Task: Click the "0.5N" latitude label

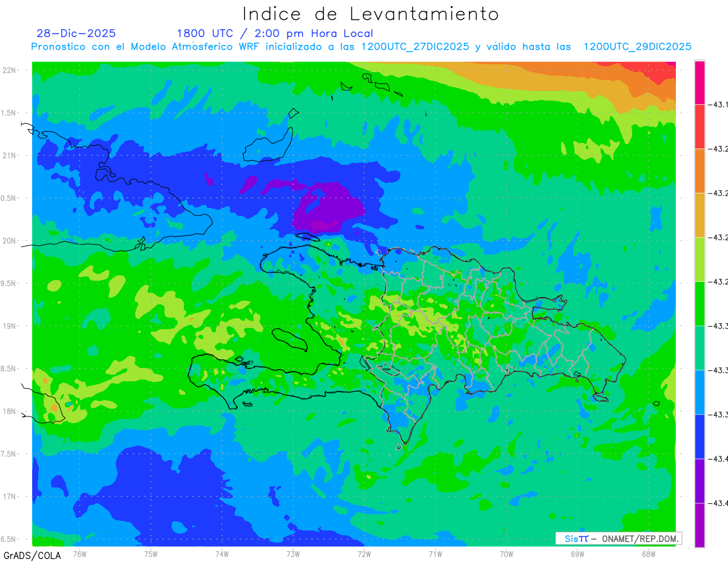Action: [x=9, y=198]
